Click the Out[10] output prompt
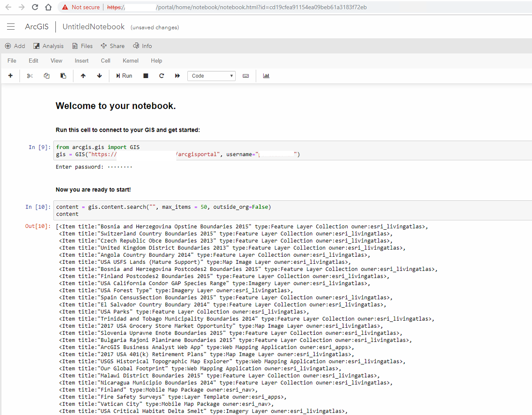Screen dimensions: 532x415 pyautogui.click(x=38, y=227)
